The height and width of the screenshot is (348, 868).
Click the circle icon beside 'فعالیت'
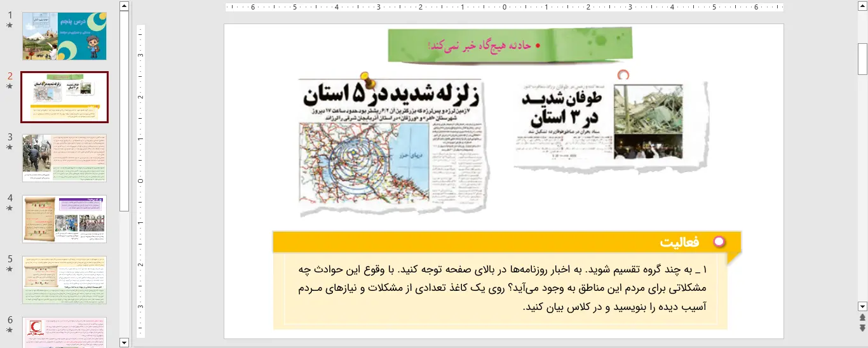pyautogui.click(x=719, y=242)
